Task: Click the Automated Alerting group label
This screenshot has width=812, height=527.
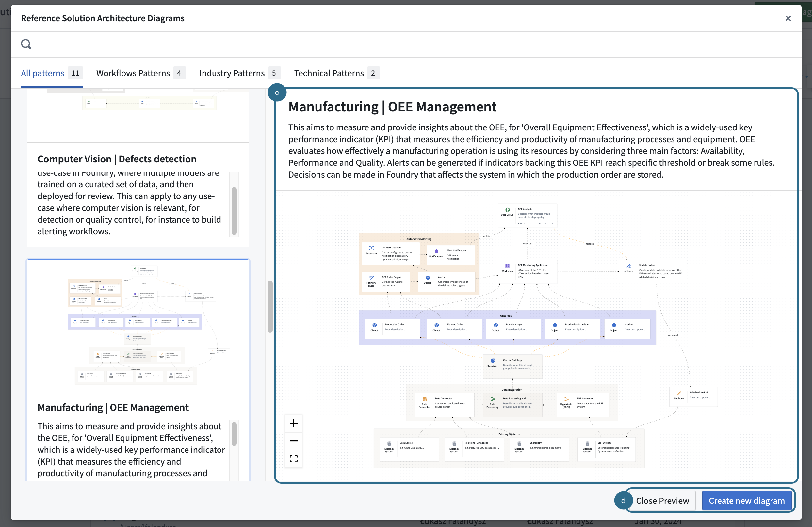Action: click(419, 239)
